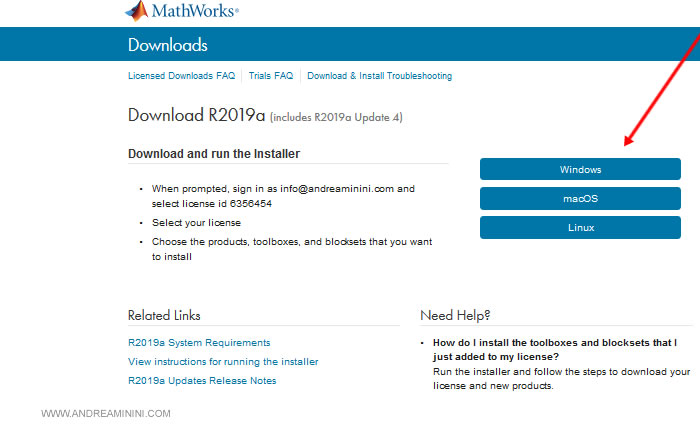Download the Windows installer
This screenshot has height=430, width=700.
(580, 170)
